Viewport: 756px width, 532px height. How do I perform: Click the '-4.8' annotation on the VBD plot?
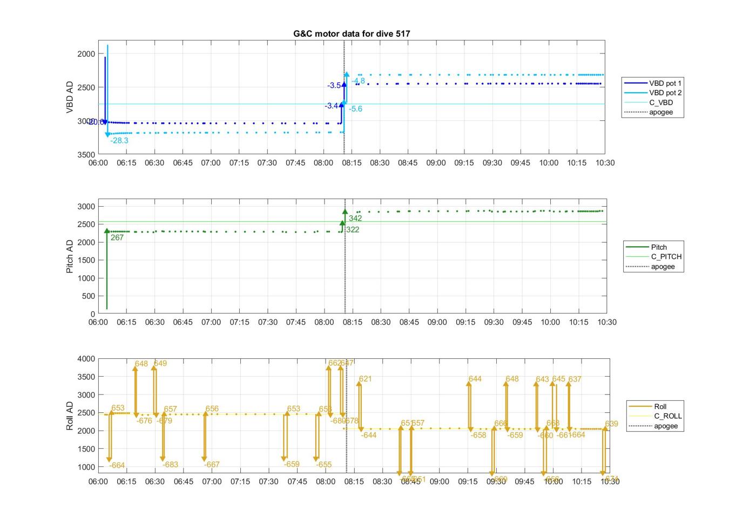[358, 81]
